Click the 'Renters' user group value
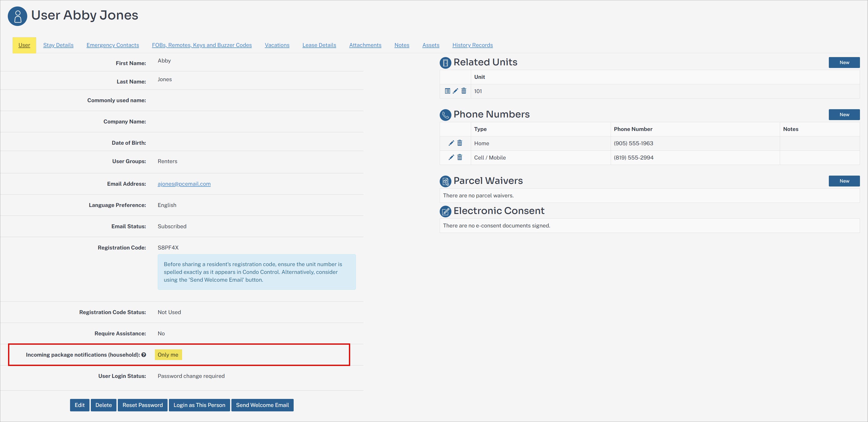The width and height of the screenshot is (868, 422). point(168,161)
